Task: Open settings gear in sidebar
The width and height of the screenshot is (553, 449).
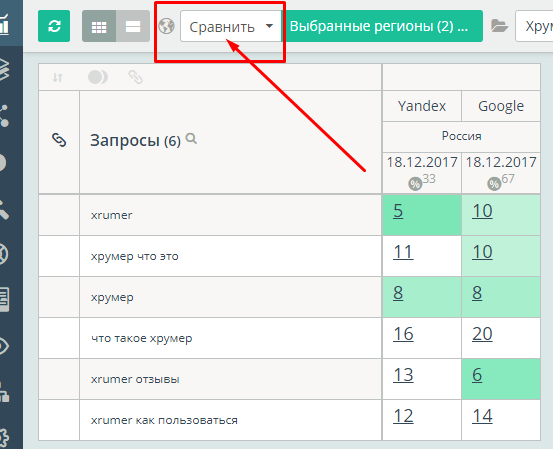Action: (3, 438)
